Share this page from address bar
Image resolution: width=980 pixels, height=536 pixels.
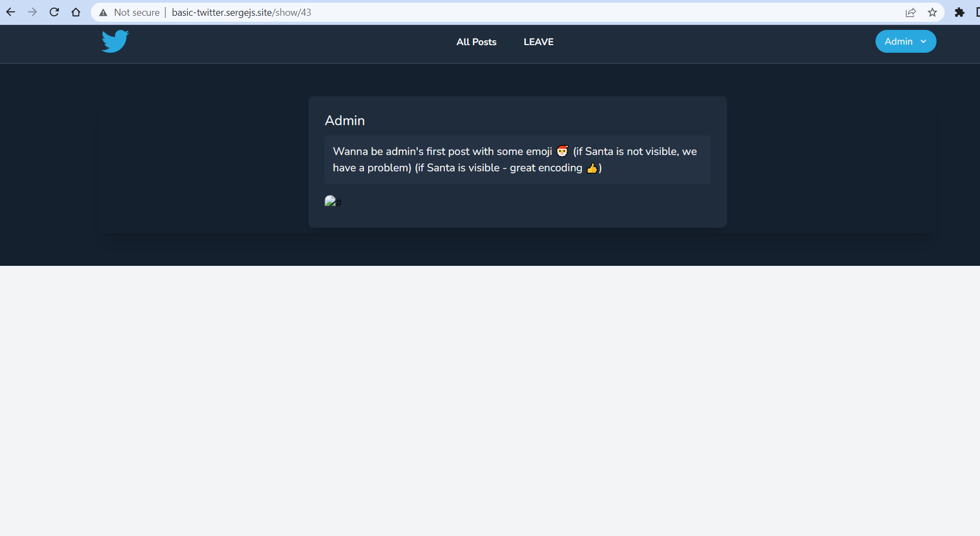tap(910, 13)
